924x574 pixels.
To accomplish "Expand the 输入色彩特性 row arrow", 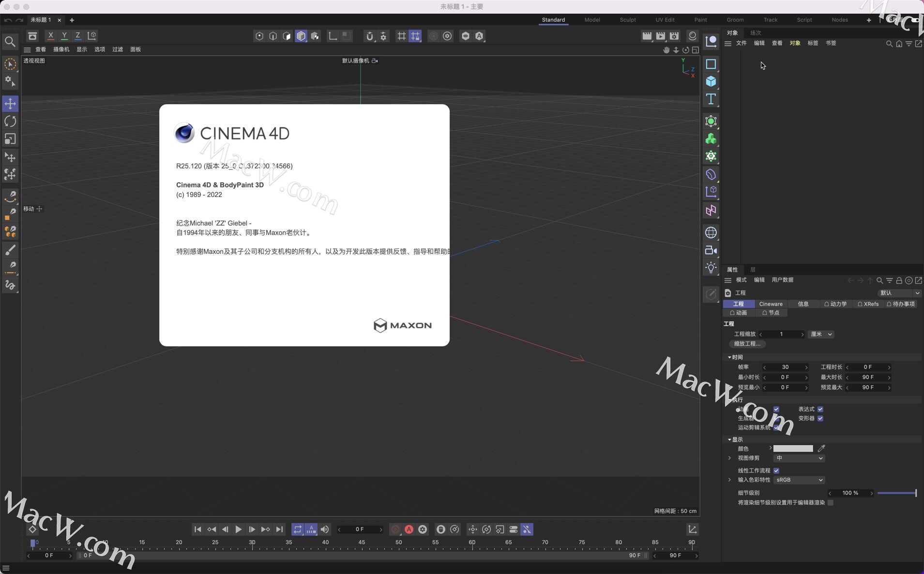I will tap(729, 480).
